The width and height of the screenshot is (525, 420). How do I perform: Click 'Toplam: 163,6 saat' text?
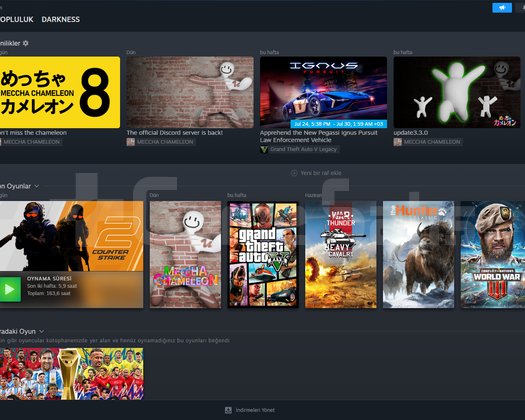pyautogui.click(x=49, y=293)
